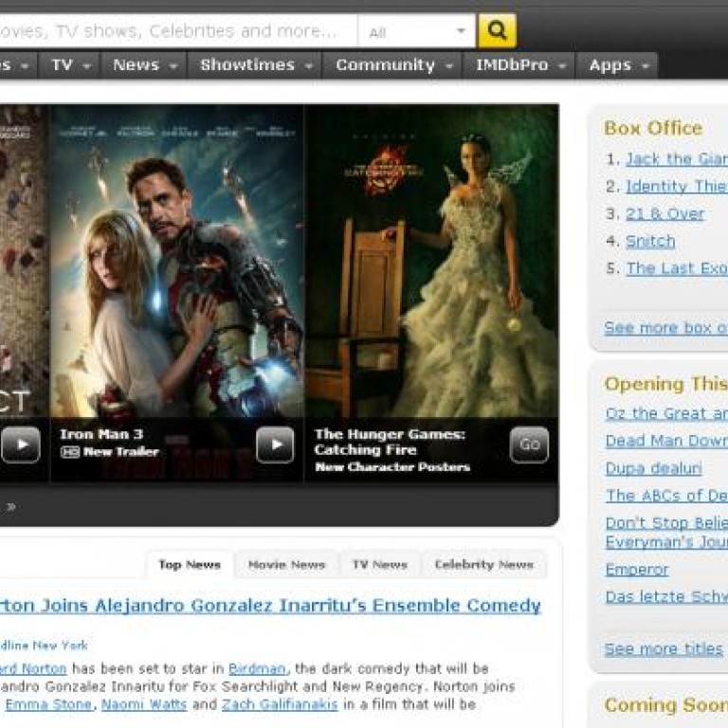Click the carousel next double-arrow
Screen dimensions: 728x728
click(11, 506)
